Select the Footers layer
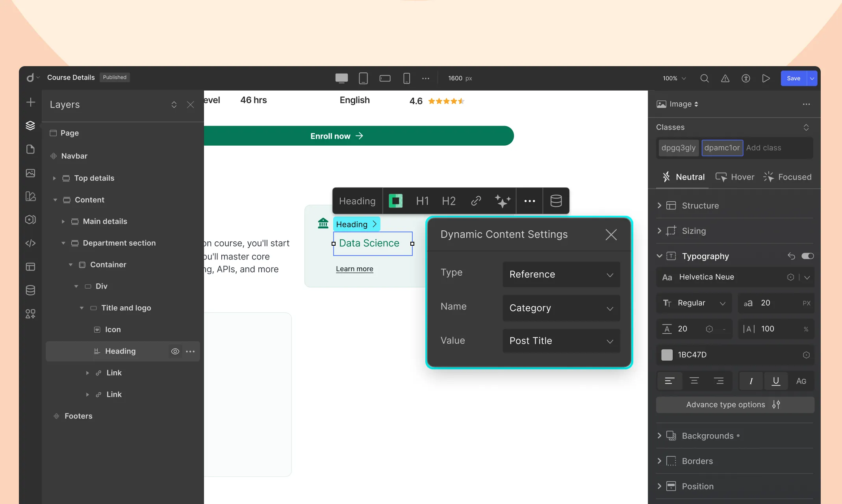The height and width of the screenshot is (504, 842). [x=78, y=416]
